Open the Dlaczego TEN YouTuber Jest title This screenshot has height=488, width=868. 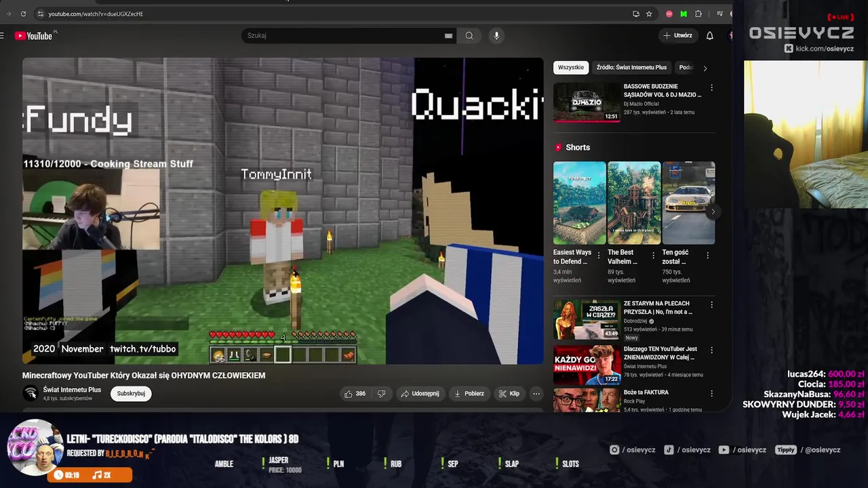point(660,353)
